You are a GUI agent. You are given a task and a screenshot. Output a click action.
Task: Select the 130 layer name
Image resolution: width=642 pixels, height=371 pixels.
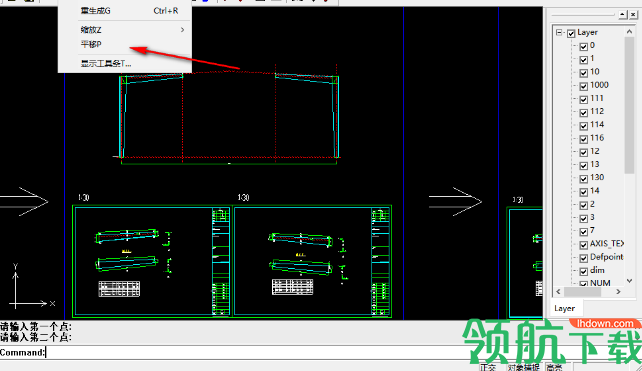tap(597, 177)
